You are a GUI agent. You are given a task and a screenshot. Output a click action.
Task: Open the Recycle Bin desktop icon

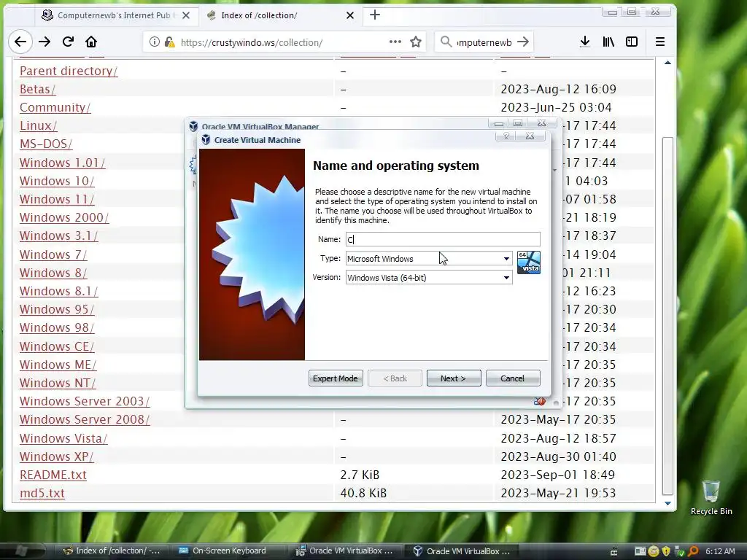coord(711,497)
